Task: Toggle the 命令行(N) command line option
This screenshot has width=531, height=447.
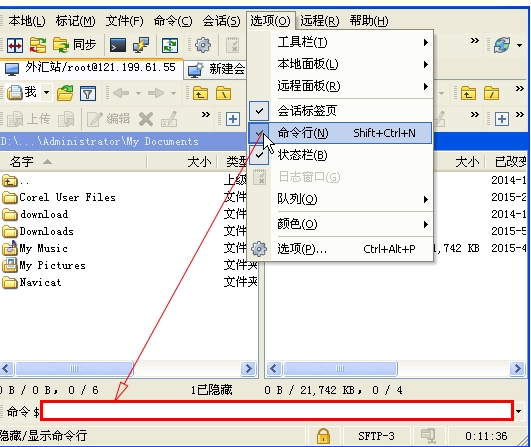Action: [340, 133]
